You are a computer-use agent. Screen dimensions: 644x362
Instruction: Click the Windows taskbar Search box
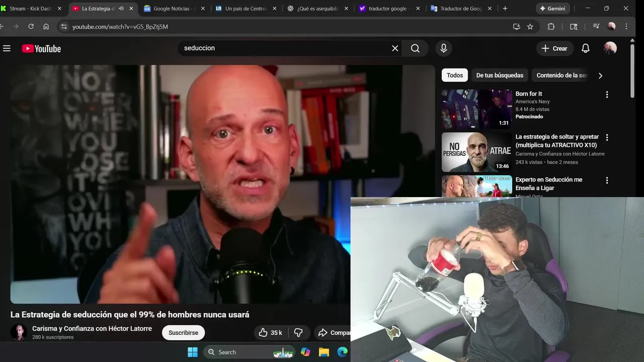(249, 352)
